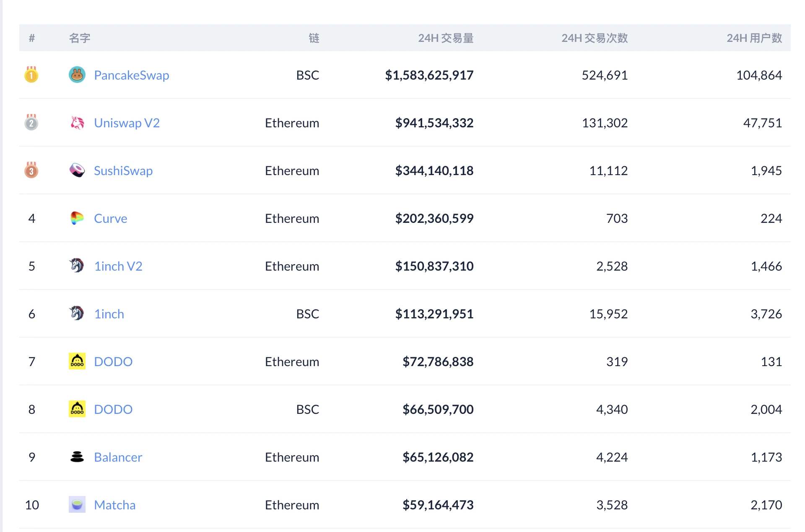Image resolution: width=805 pixels, height=532 pixels.
Task: Click the 11,112 transactions count
Action: pos(608,171)
